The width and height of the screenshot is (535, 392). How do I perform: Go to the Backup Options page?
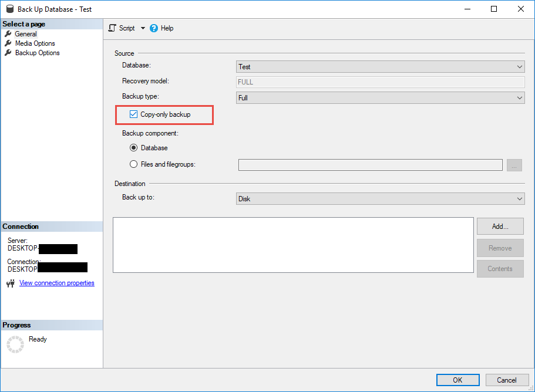[x=37, y=53]
